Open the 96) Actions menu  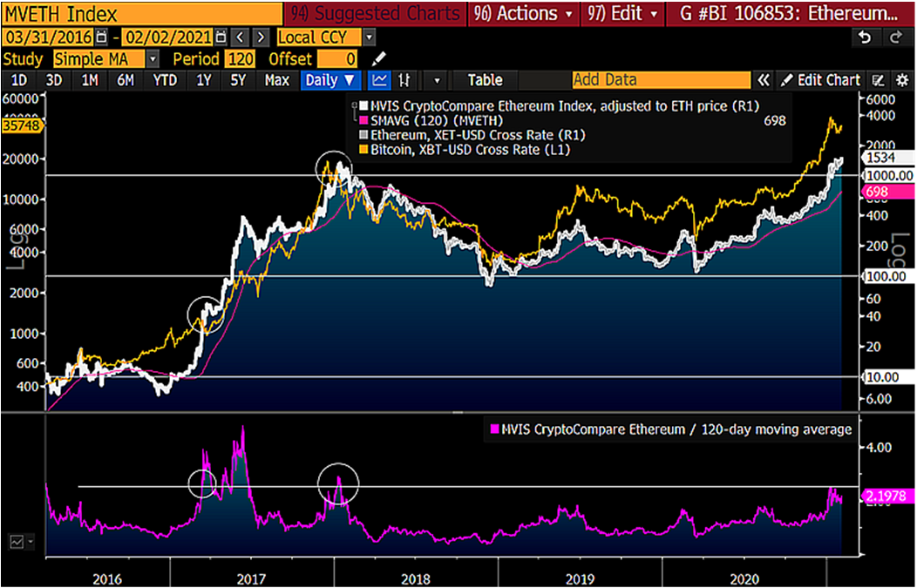click(521, 13)
